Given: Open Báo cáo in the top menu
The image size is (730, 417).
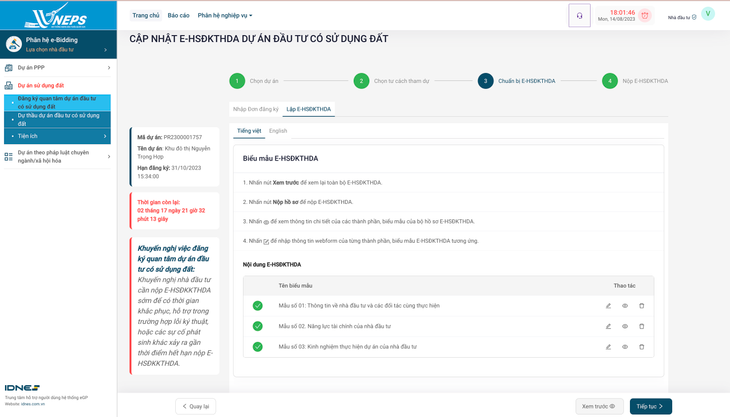Looking at the screenshot, I should click(178, 16).
